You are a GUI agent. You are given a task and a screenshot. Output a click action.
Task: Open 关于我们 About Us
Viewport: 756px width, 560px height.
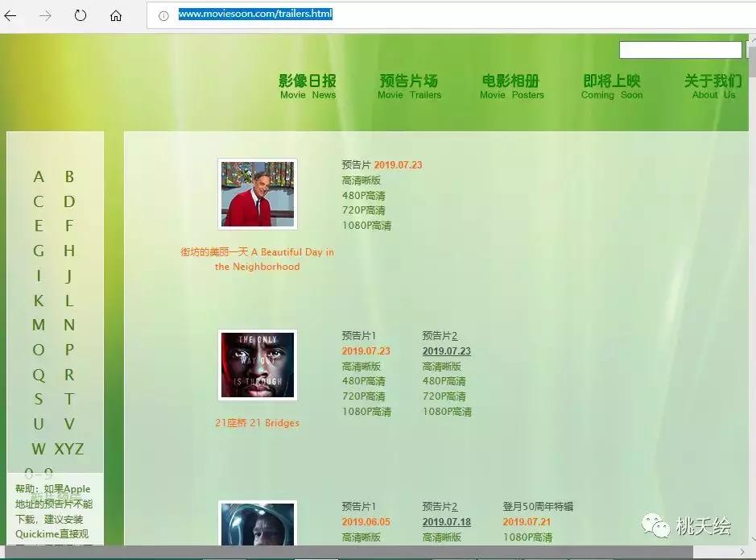tap(713, 86)
